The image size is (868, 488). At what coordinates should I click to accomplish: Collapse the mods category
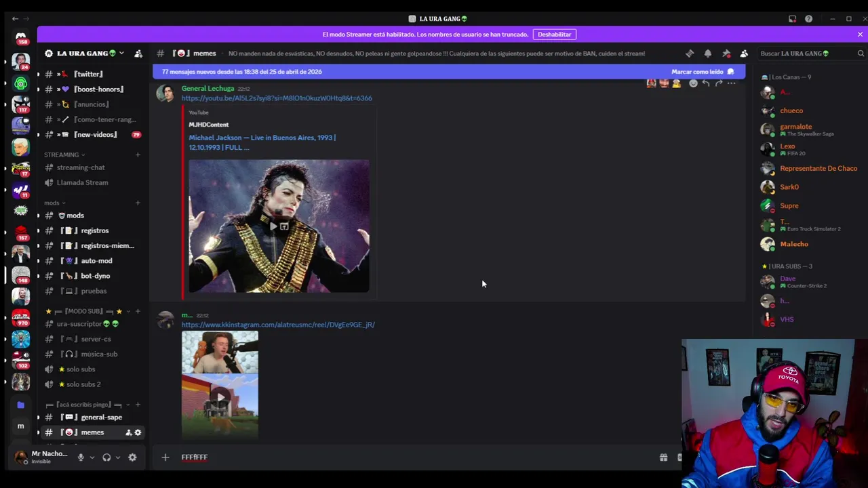[54, 203]
